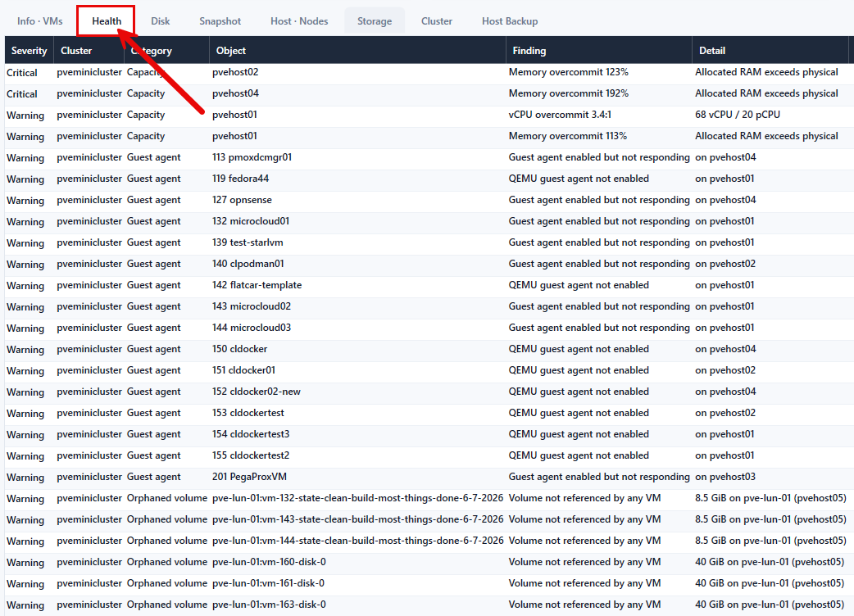Sort by the Severity column header
Screen dimensions: 854x616
point(30,51)
